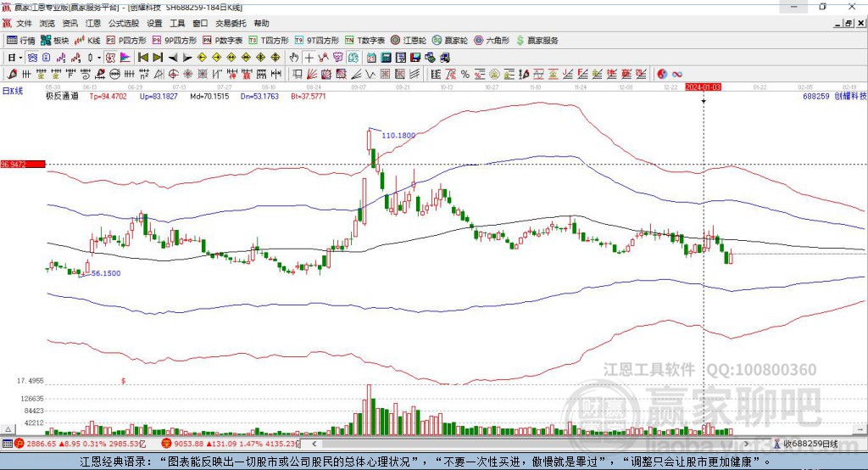Select the three parallel lines tool
Screen dimensions: 868x470
click(x=415, y=74)
